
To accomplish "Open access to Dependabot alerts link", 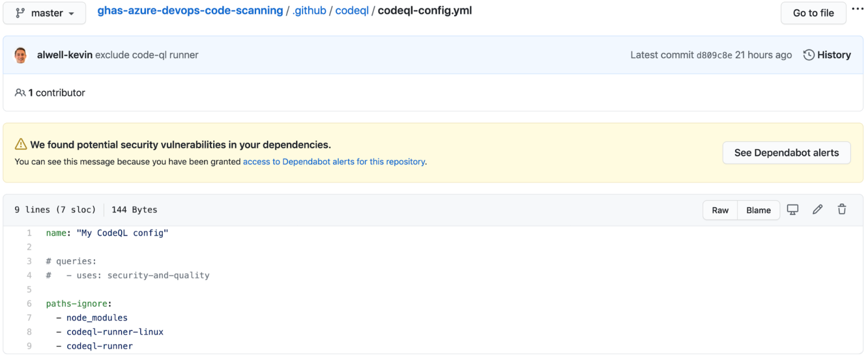I will tap(334, 162).
